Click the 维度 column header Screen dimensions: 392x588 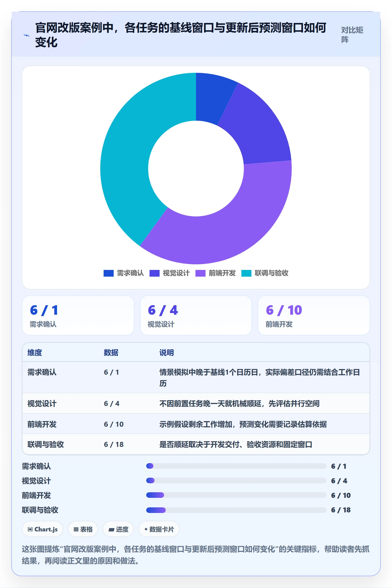[35, 353]
